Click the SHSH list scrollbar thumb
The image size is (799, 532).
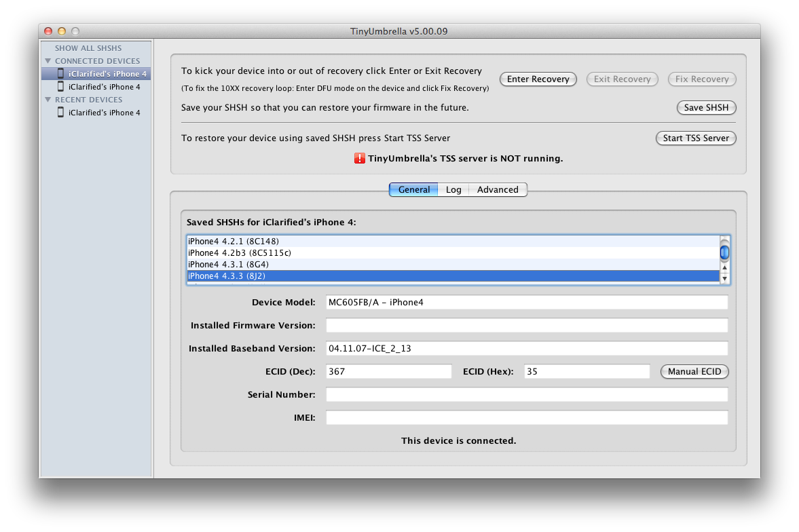click(724, 252)
